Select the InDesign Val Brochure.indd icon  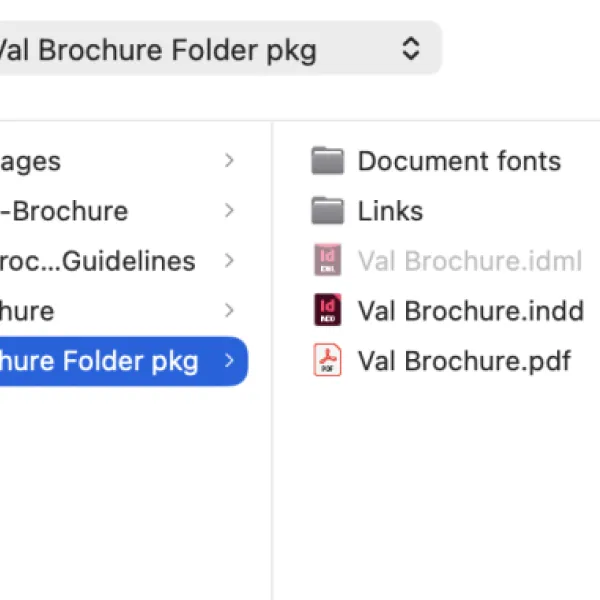click(328, 310)
